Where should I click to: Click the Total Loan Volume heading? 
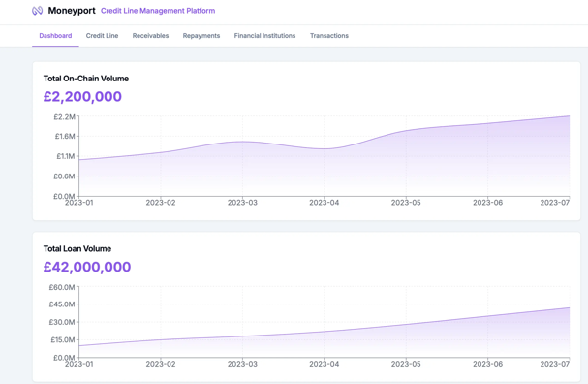click(x=77, y=249)
